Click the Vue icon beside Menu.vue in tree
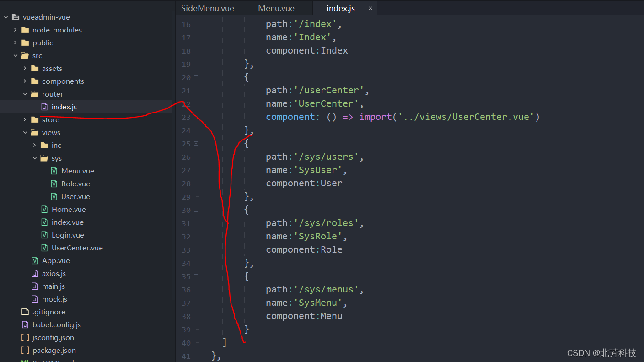 (54, 171)
